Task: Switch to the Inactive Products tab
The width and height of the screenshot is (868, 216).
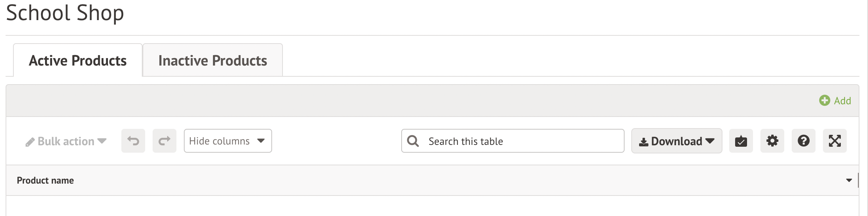Action: (213, 61)
